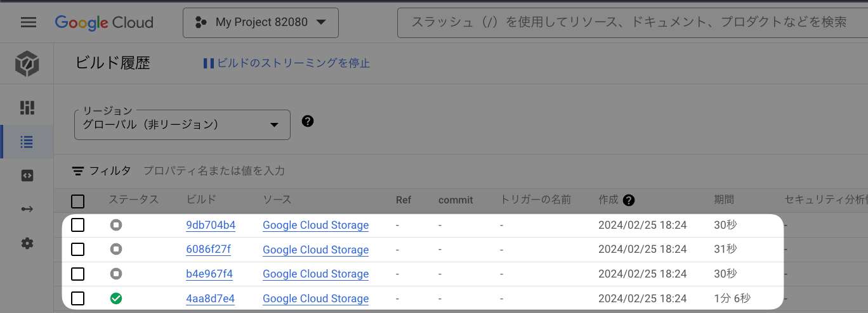Click the Cloud Build product logo icon
This screenshot has width=868, height=313.
[x=27, y=64]
